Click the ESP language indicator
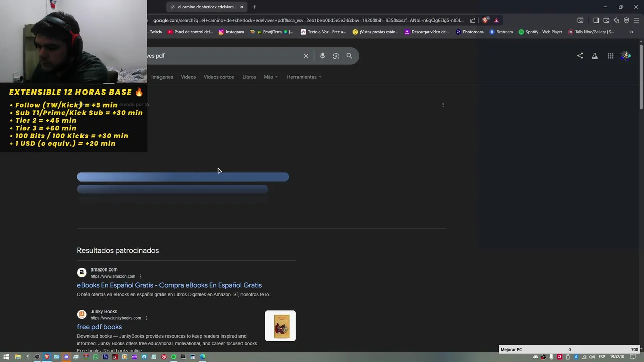The height and width of the screenshot is (362, 644). point(602,357)
